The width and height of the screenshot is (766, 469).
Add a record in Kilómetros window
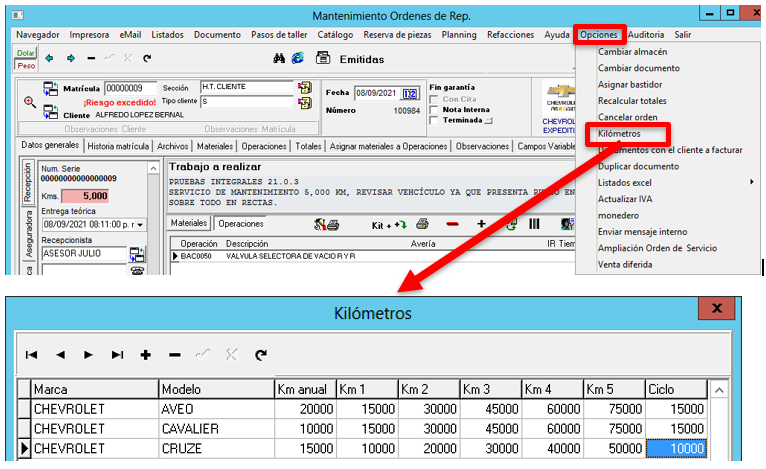pyautogui.click(x=146, y=354)
